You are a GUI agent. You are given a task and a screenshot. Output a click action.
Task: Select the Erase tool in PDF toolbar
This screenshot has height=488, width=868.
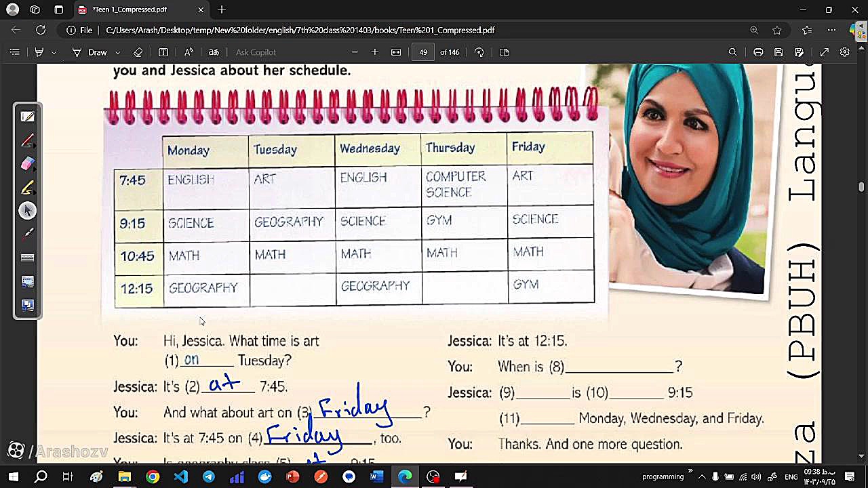(x=138, y=52)
